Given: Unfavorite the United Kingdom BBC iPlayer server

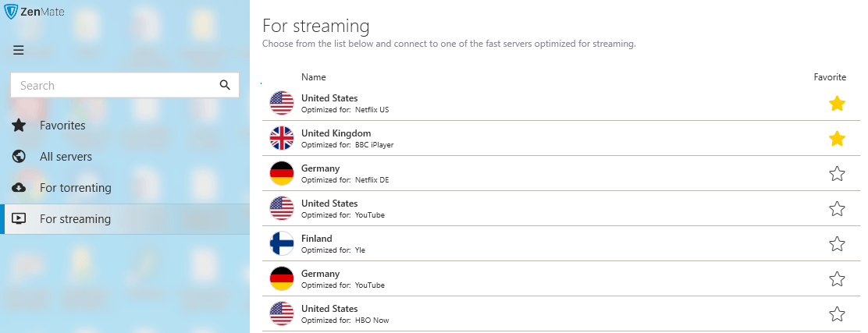Looking at the screenshot, I should [837, 138].
